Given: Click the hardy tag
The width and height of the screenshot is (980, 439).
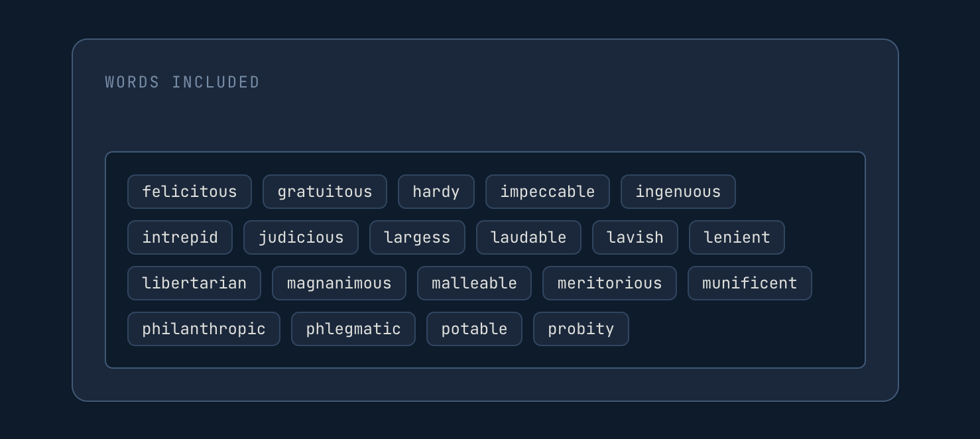Looking at the screenshot, I should tap(436, 192).
